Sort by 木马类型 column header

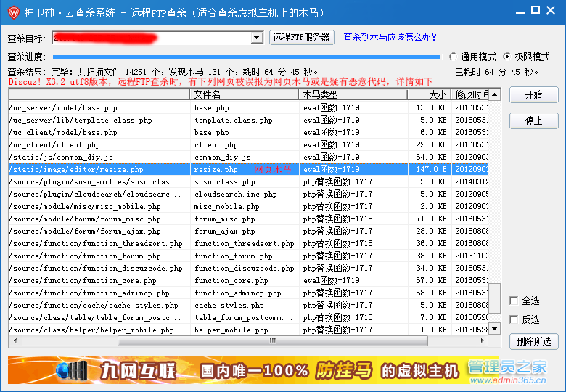click(x=353, y=94)
